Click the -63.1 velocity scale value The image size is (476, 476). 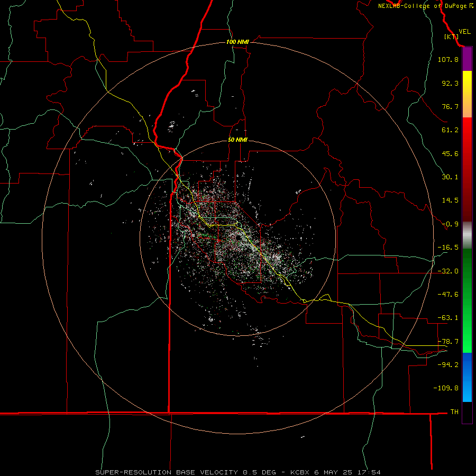pyautogui.click(x=448, y=318)
